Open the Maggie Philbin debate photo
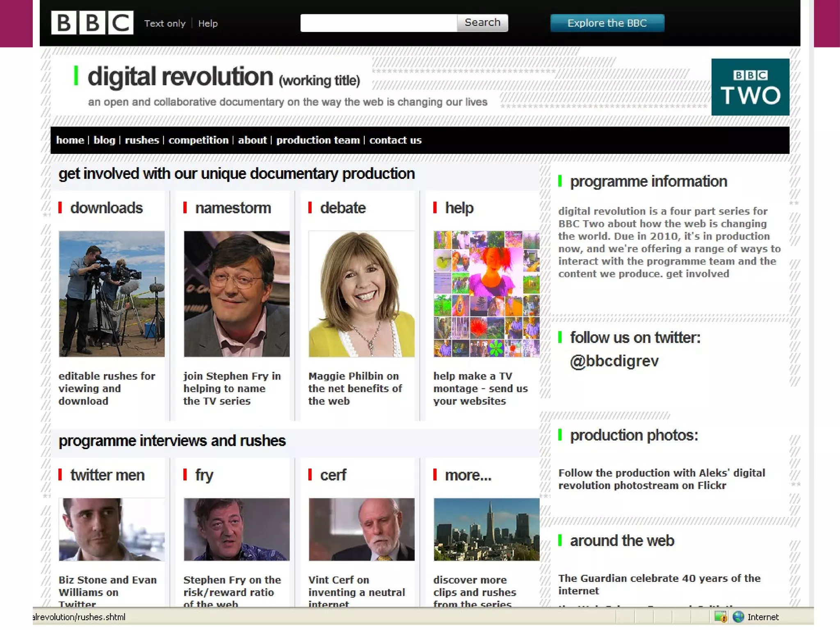Viewport: 840px width, 630px height. [x=361, y=294]
